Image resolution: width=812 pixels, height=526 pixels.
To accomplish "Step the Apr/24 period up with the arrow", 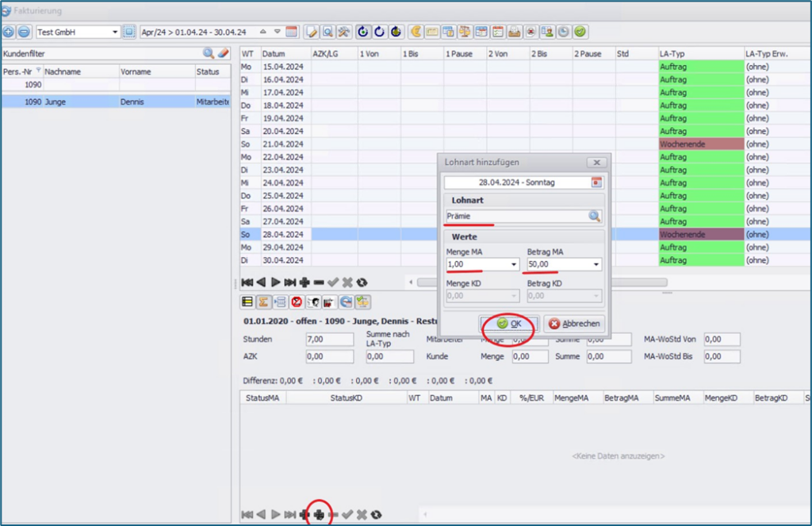I will click(x=263, y=32).
